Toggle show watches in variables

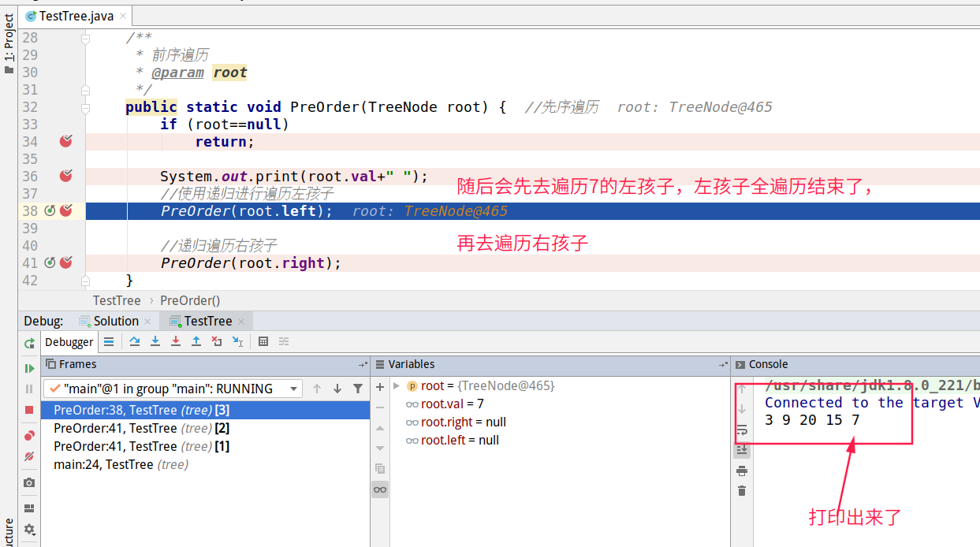point(380,489)
